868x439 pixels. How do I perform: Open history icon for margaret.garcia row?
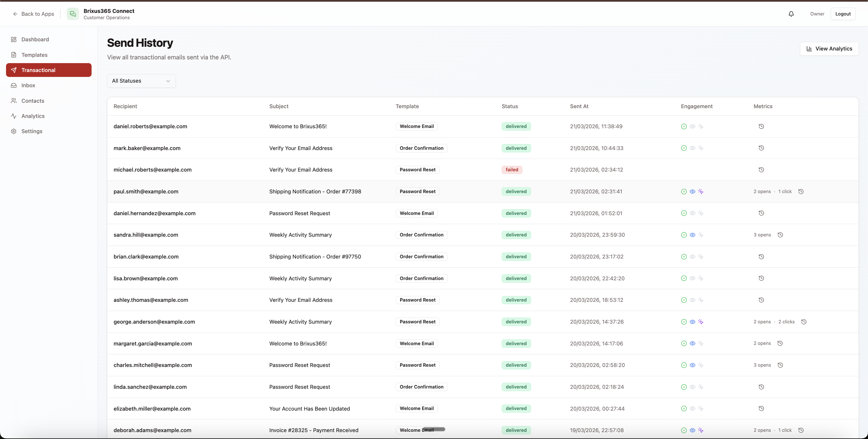780,343
